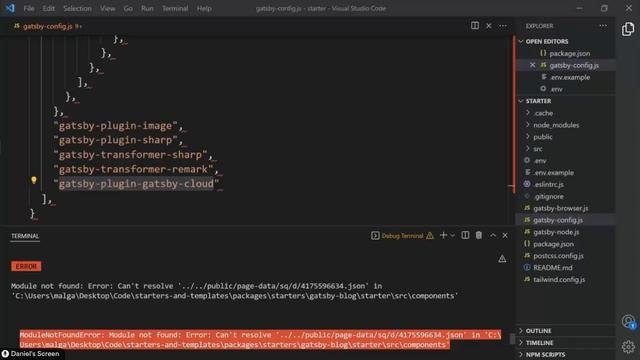Open the Manage gear icon

(628, 347)
